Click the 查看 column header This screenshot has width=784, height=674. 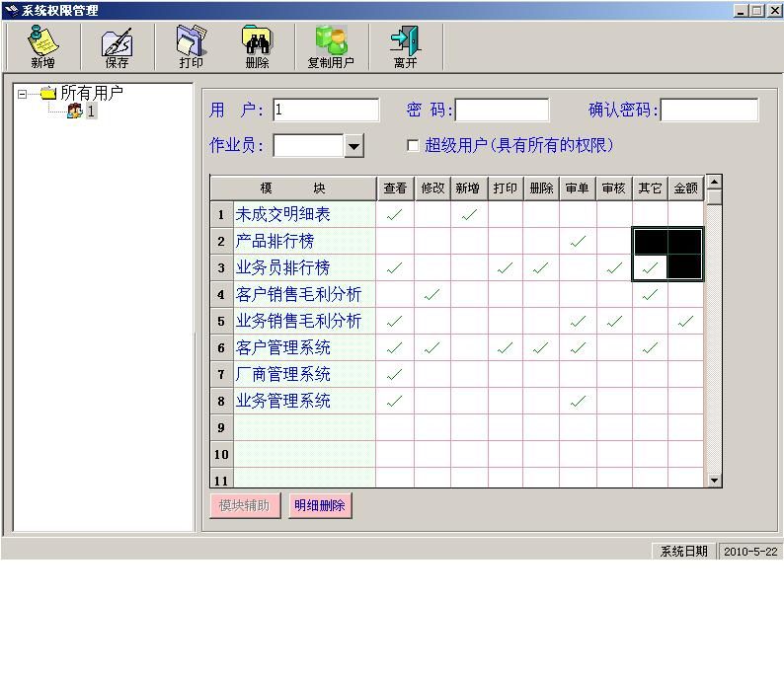click(395, 187)
